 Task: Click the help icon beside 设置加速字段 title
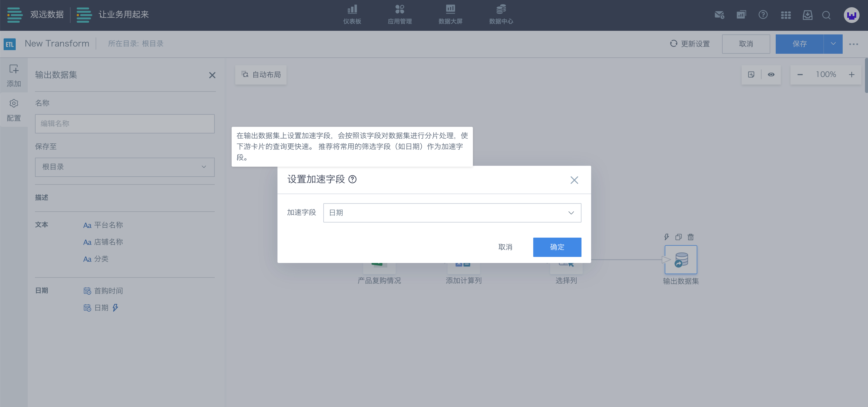click(352, 179)
